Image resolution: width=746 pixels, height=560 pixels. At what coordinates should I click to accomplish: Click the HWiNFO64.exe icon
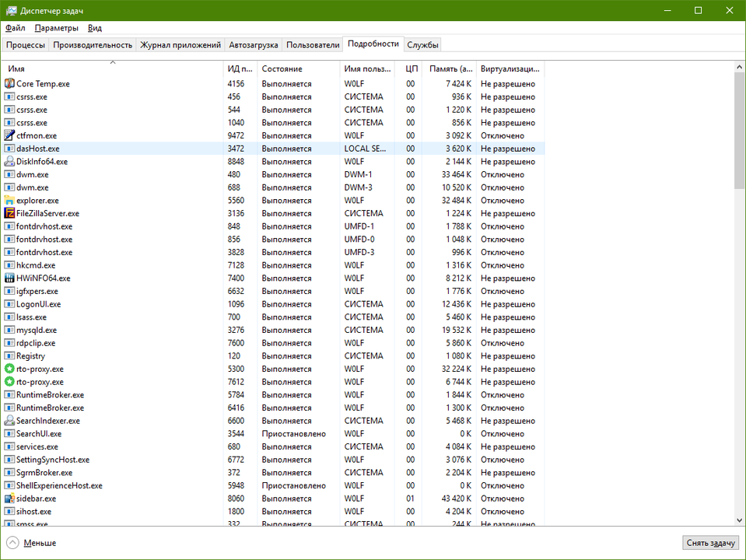pos(9,278)
